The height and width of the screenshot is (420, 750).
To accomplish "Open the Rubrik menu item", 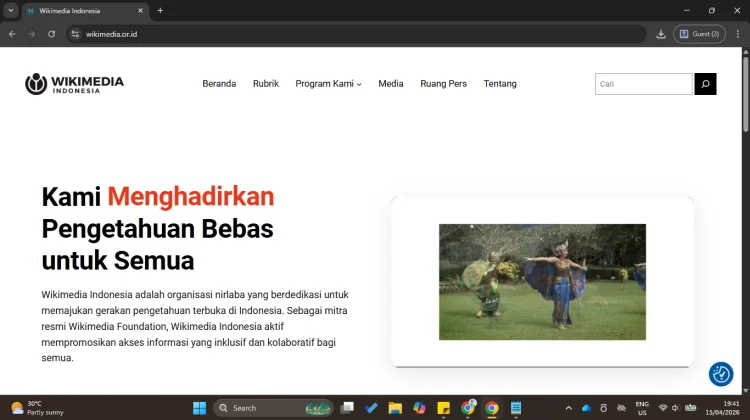I will 265,84.
